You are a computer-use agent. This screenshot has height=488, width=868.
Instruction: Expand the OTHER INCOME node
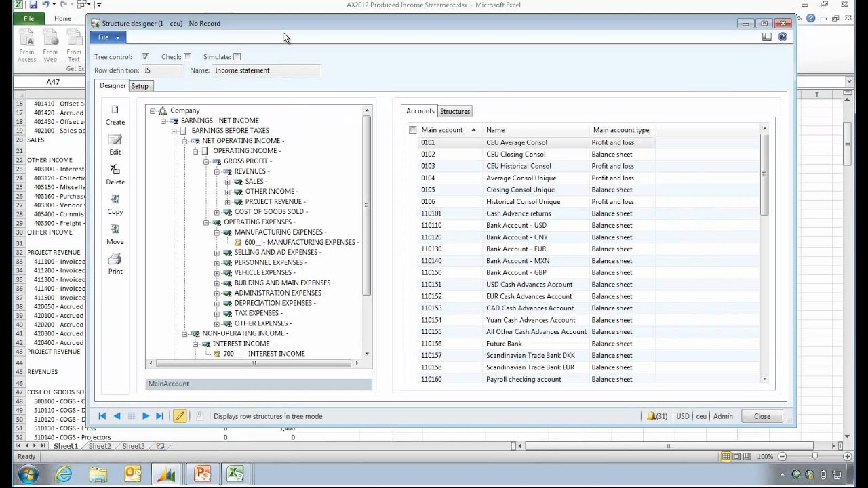click(x=228, y=192)
